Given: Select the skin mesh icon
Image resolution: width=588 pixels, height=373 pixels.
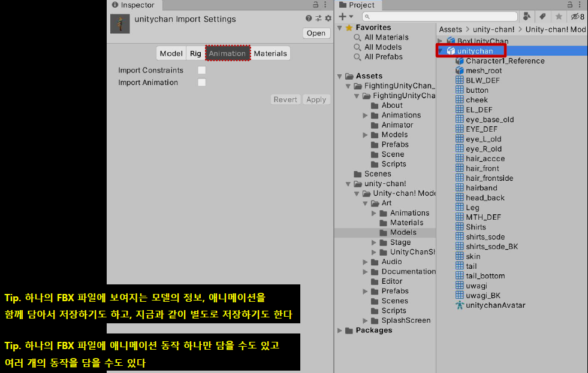Looking at the screenshot, I should [x=460, y=256].
